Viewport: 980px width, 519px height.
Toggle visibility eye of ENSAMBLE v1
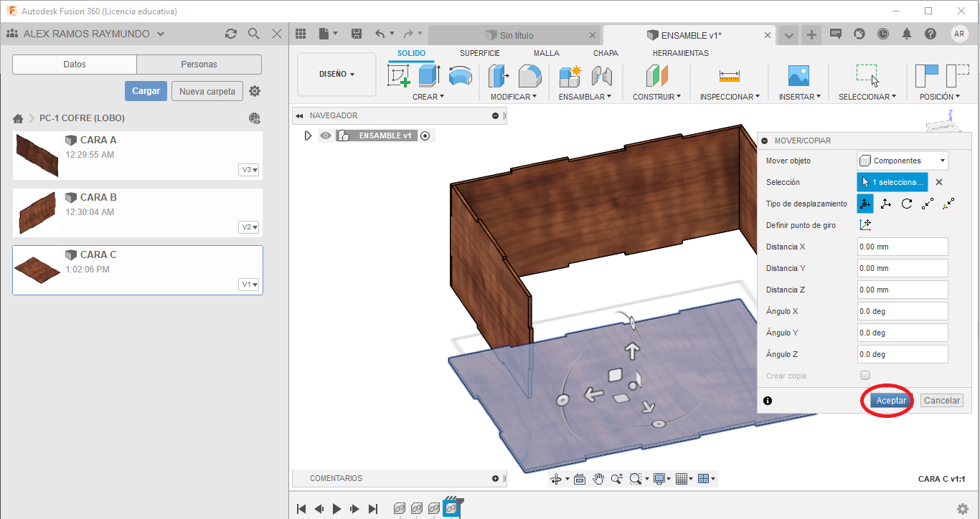pyautogui.click(x=326, y=135)
